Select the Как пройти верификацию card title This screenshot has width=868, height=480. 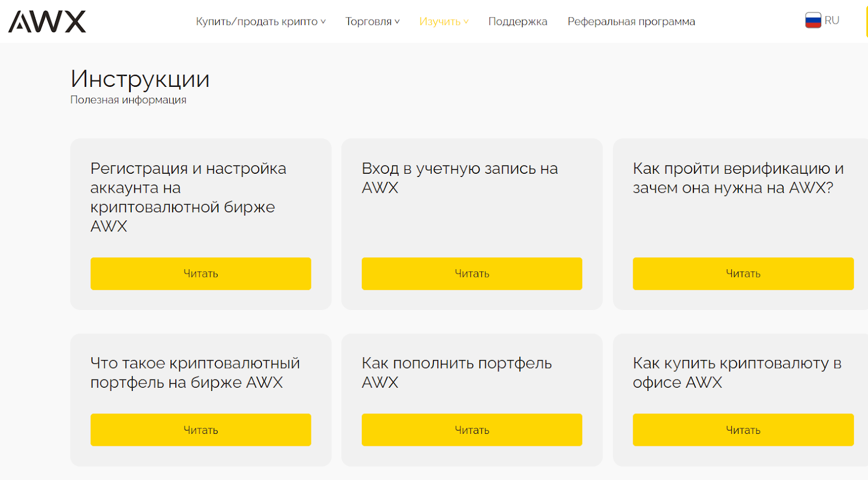[x=737, y=178]
